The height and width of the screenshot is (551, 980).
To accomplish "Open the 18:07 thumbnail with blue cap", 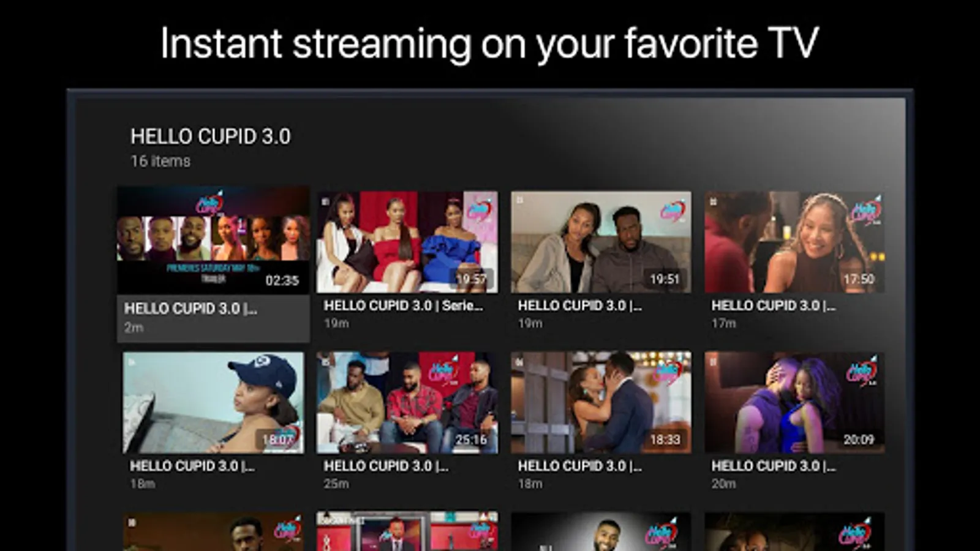I will [x=213, y=402].
